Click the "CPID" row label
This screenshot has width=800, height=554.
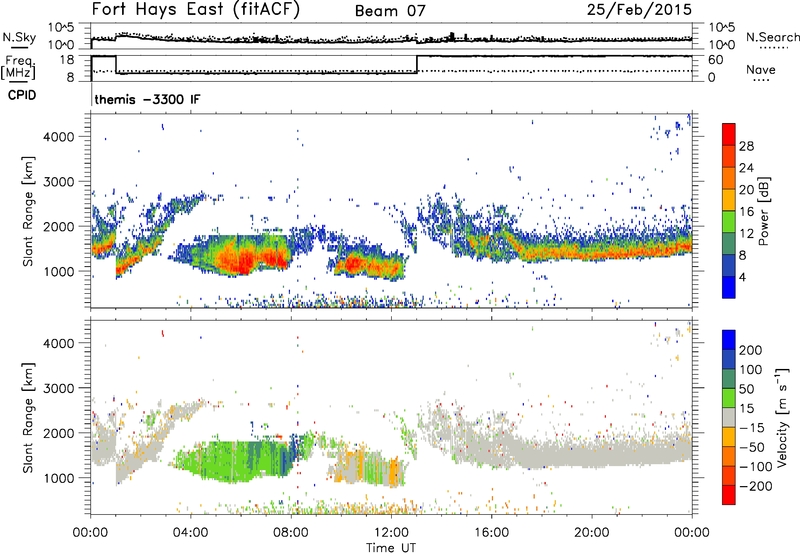coord(22,95)
